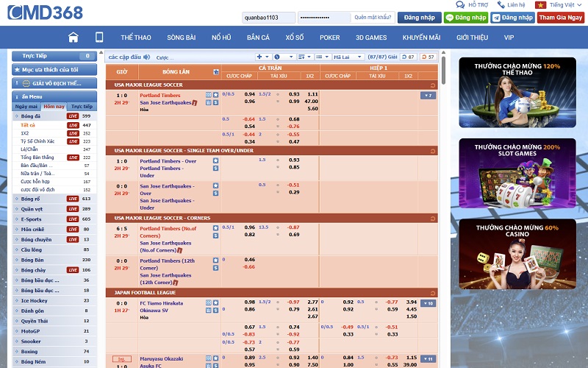Viewport: 588px width, 368px height.
Task: Select Tỷ Số Chính Xác bet type
Action: tap(37, 141)
